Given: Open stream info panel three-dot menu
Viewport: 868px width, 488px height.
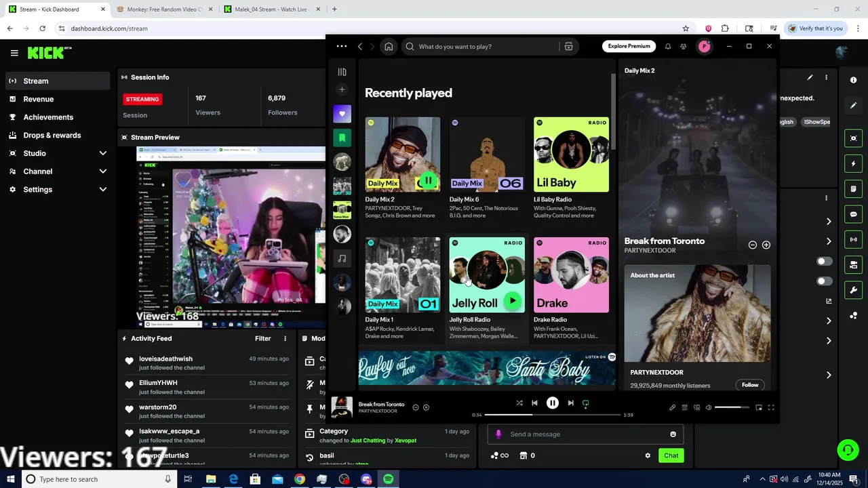Looking at the screenshot, I should 826,77.
